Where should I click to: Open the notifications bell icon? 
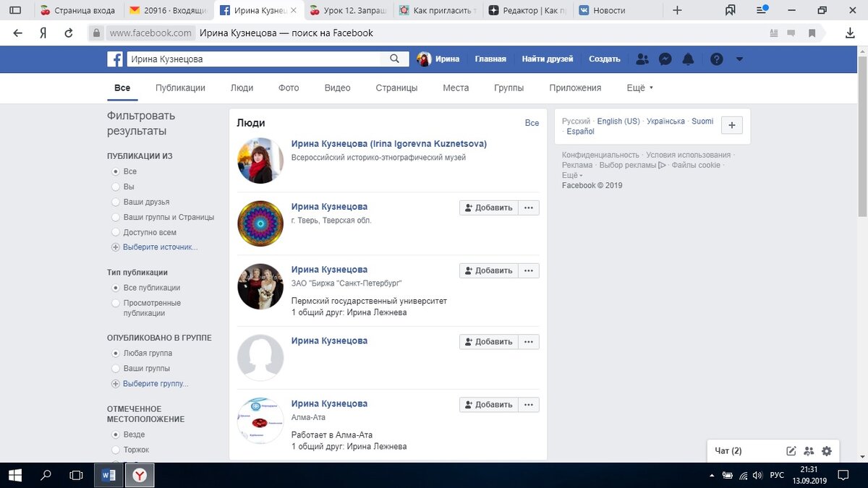tap(689, 59)
